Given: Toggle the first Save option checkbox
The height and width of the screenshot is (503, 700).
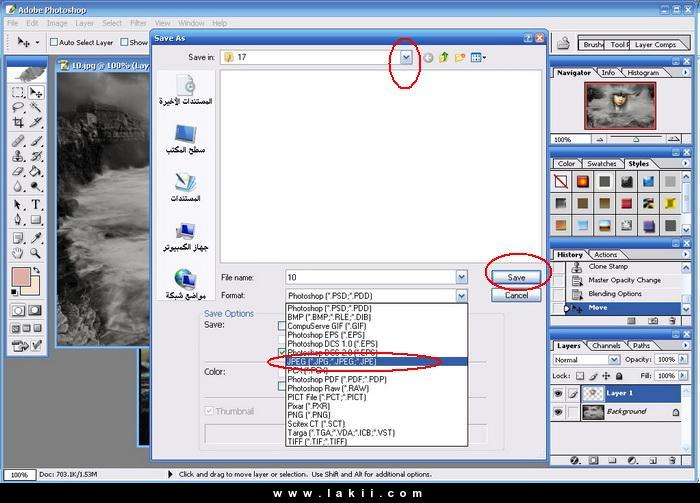Looking at the screenshot, I should point(281,326).
